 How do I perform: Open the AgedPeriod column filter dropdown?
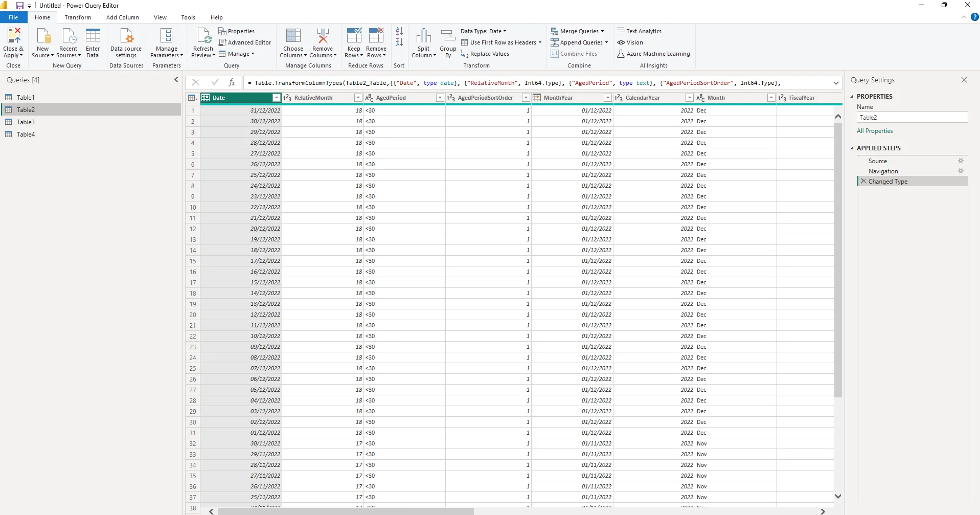point(440,98)
